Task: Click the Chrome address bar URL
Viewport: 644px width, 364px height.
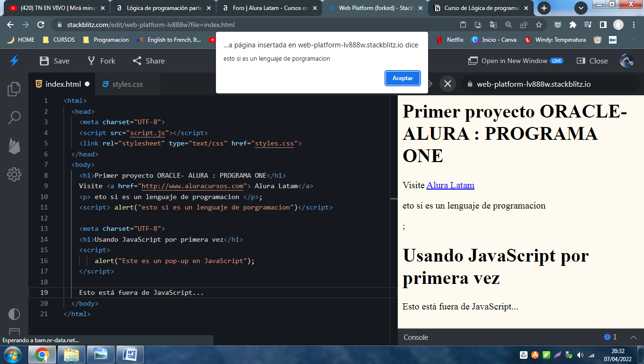Action: (x=151, y=25)
